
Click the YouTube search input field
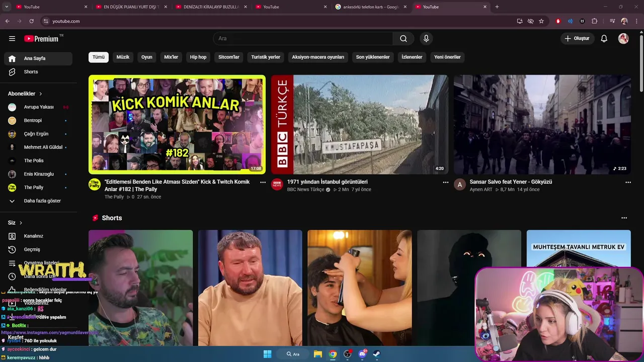[303, 39]
